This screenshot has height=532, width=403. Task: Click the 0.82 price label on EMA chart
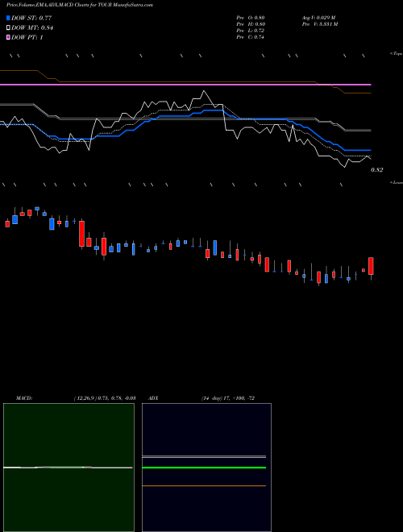click(x=377, y=170)
